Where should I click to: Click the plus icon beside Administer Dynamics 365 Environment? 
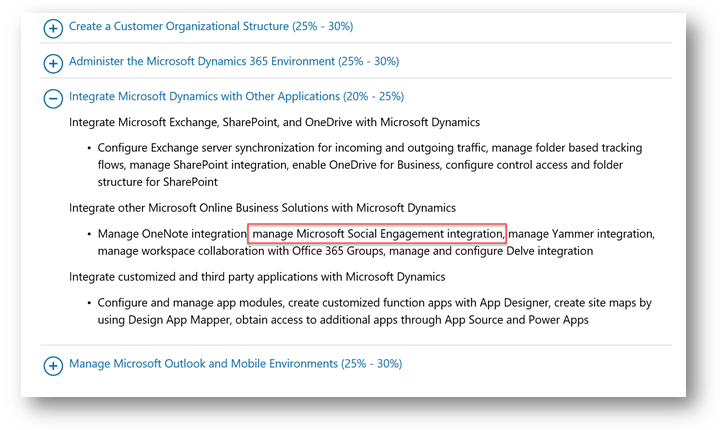(x=53, y=63)
